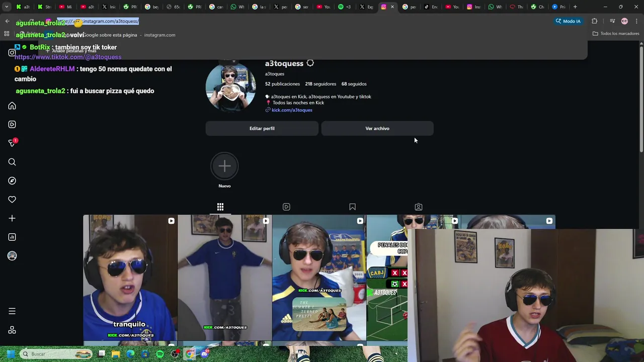Click the Editar perfil button
The width and height of the screenshot is (644, 362).
tap(262, 128)
